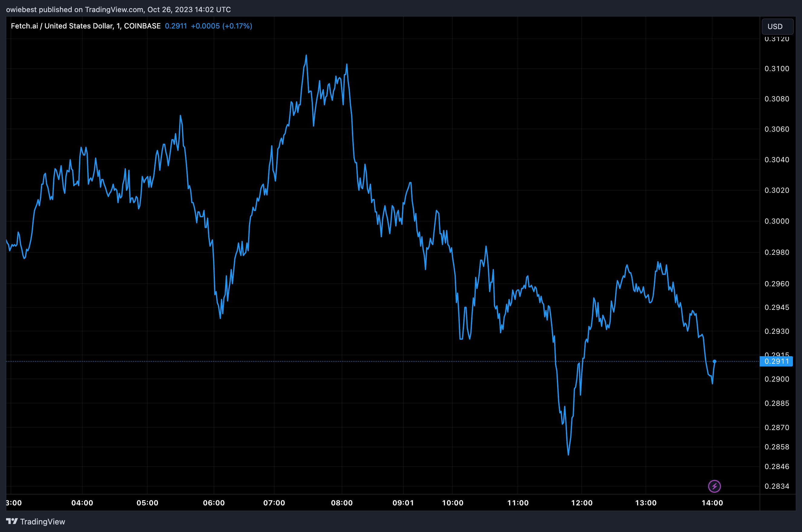Click the 0.2885 price axis label
This screenshot has width=802, height=532.
coord(777,403)
